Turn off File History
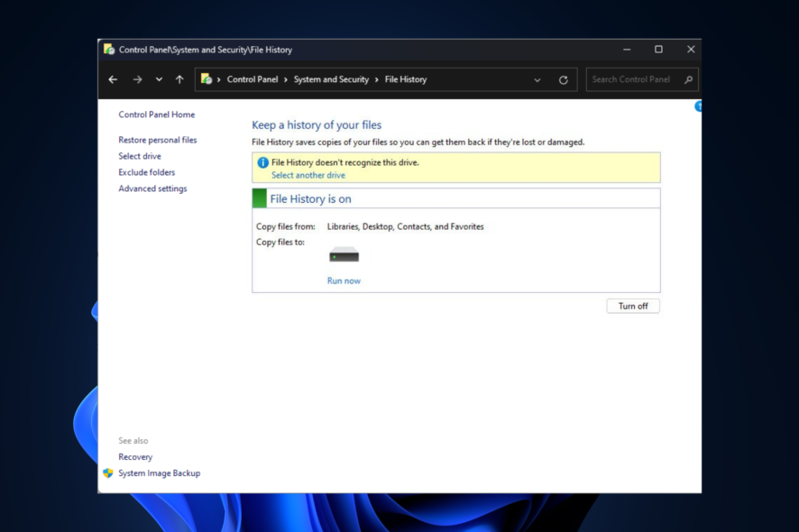Viewport: 799px width, 532px height. 633,306
